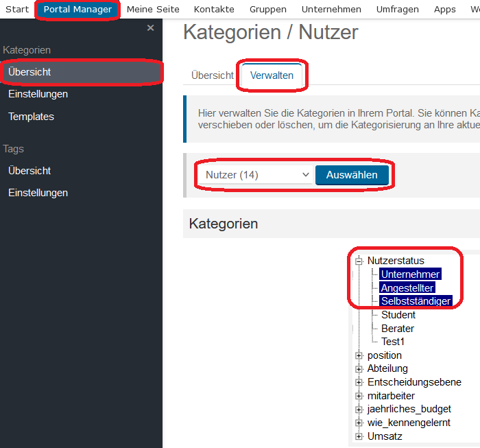Select the Umsatz category label
Screen dimensions: 480x448
pyautogui.click(x=385, y=436)
